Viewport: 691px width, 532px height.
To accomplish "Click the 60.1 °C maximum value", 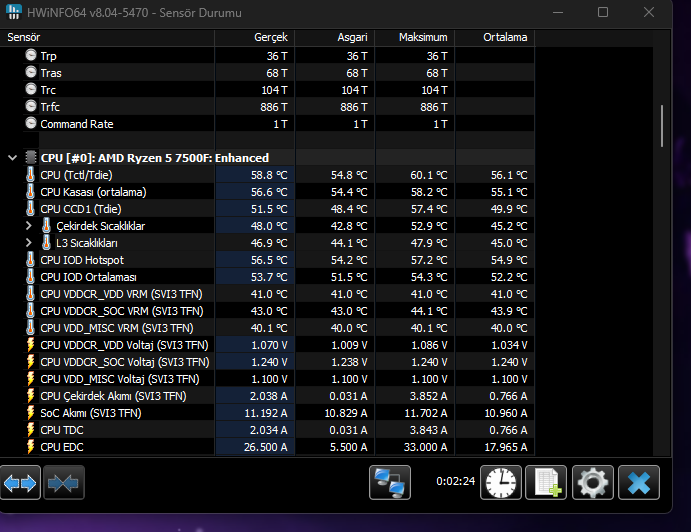I will [x=429, y=175].
